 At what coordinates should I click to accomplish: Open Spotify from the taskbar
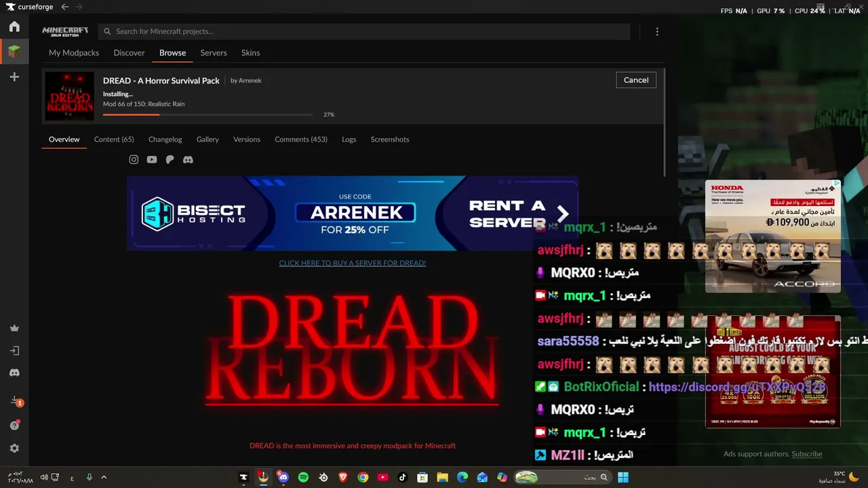(x=303, y=477)
